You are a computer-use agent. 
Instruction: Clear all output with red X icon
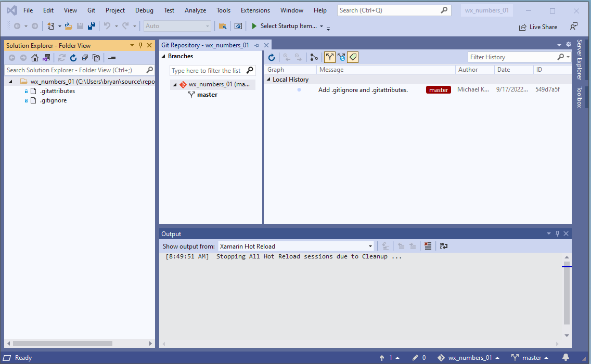click(x=428, y=246)
